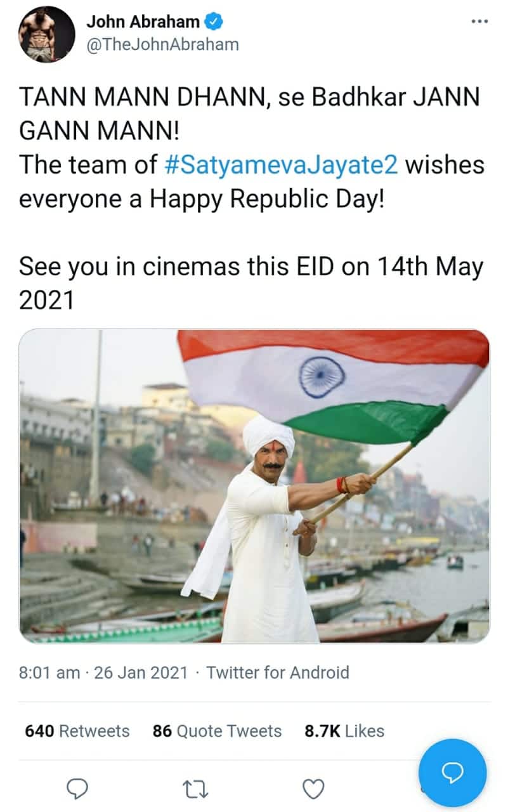
Task: Click the 'See you in cinemas' text line
Action: pos(251,284)
